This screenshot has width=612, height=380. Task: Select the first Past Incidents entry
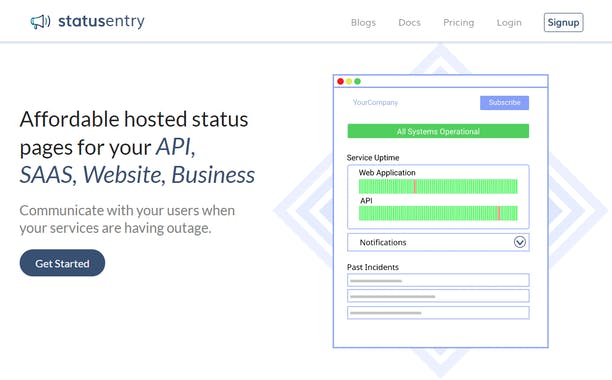(438, 281)
